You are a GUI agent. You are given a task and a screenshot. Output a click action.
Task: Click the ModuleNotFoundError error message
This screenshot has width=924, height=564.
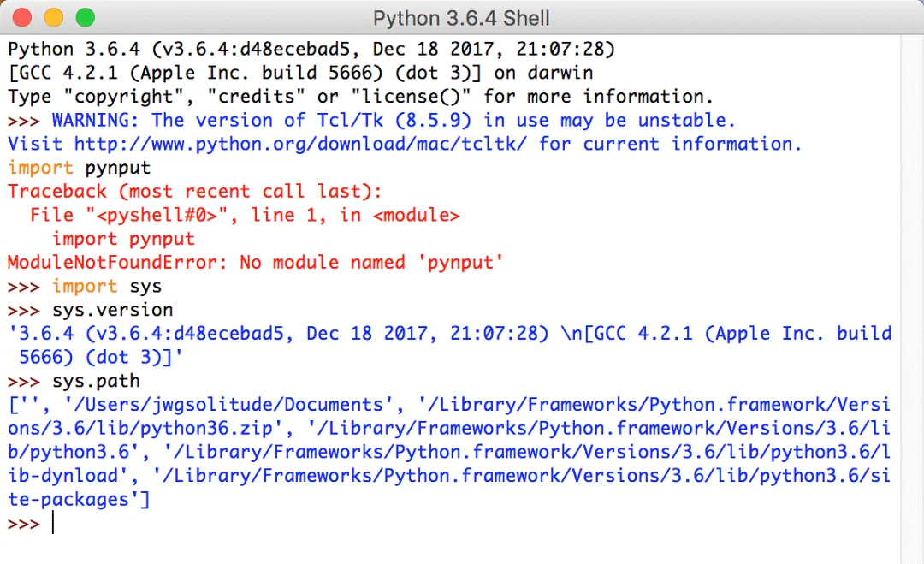[255, 262]
